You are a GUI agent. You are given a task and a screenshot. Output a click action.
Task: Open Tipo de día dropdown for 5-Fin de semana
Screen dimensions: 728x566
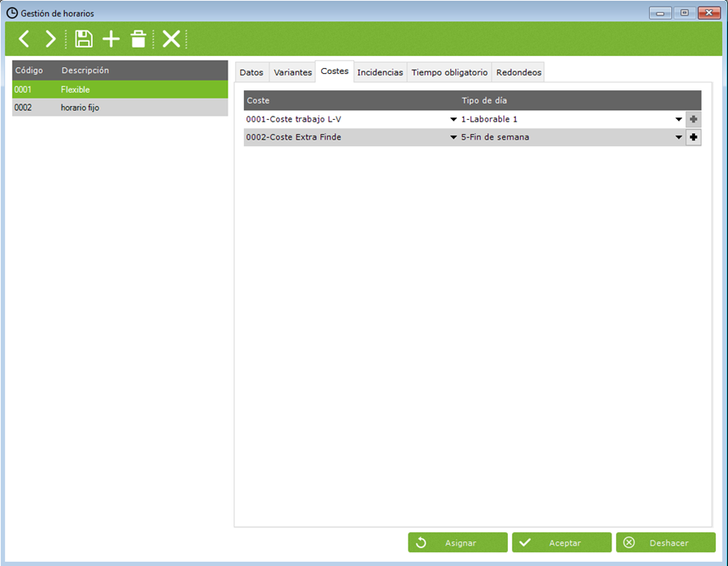click(x=679, y=137)
